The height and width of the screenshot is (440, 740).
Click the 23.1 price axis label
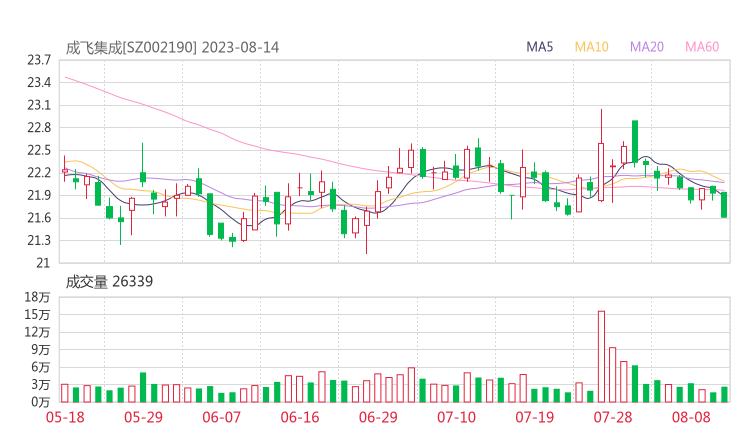point(39,105)
